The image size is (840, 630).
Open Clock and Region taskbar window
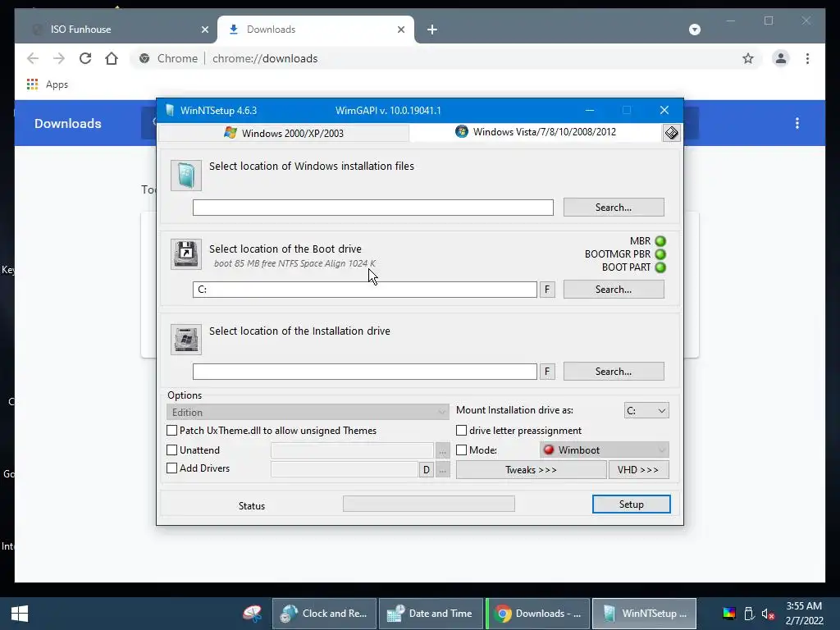point(324,614)
